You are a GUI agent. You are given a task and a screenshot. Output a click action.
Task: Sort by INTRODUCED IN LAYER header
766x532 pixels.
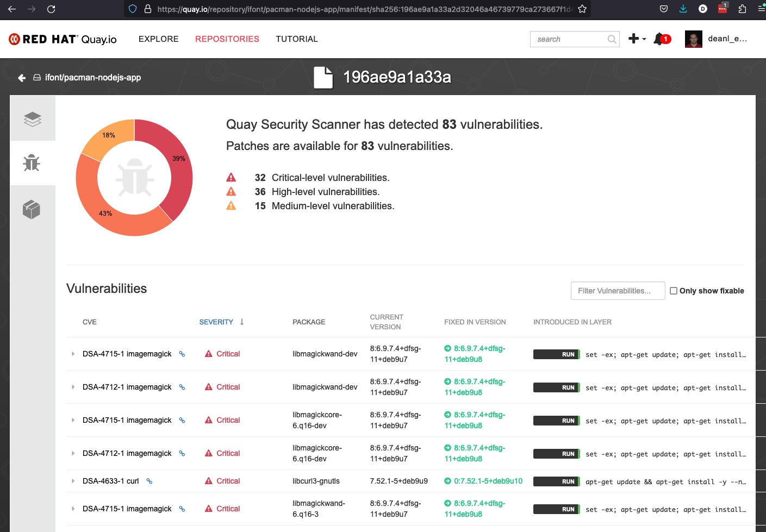(x=572, y=322)
